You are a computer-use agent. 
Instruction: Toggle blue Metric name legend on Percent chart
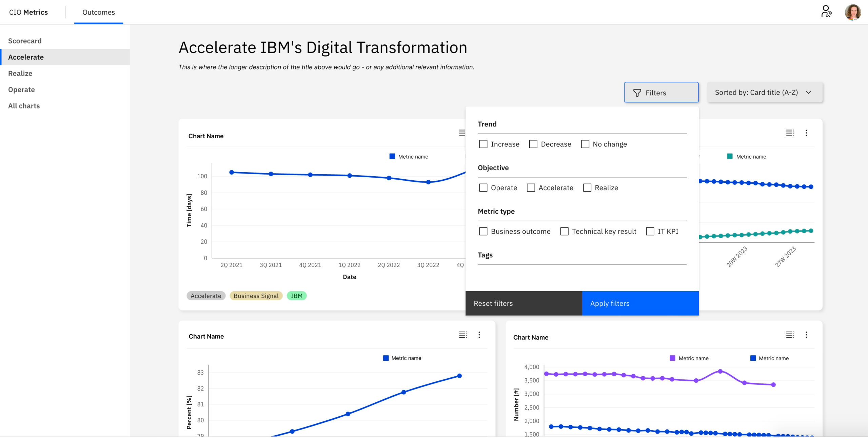point(386,358)
